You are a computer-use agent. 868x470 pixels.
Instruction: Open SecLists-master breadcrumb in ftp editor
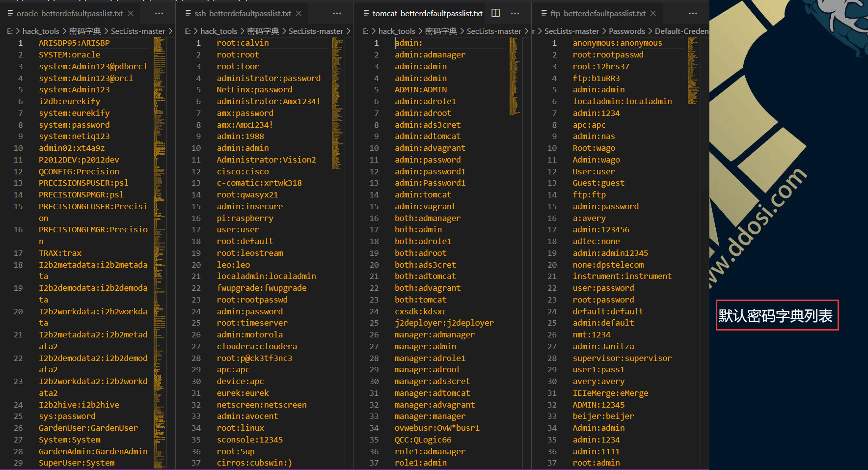571,31
